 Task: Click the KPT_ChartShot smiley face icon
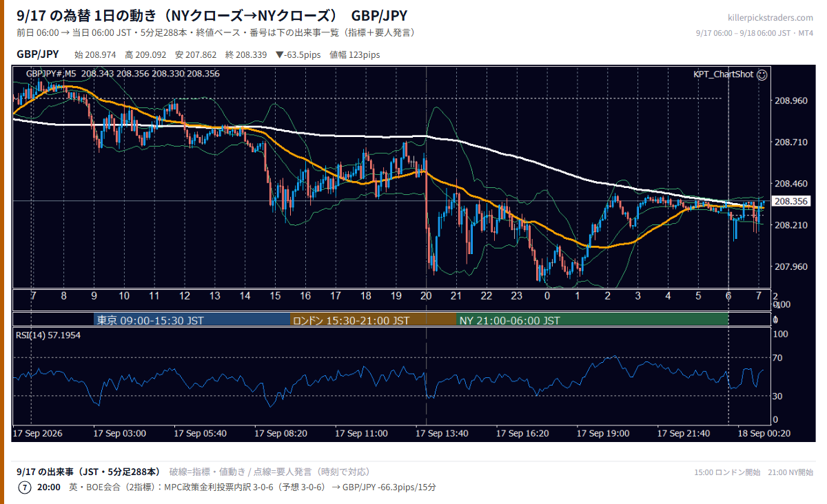point(762,74)
